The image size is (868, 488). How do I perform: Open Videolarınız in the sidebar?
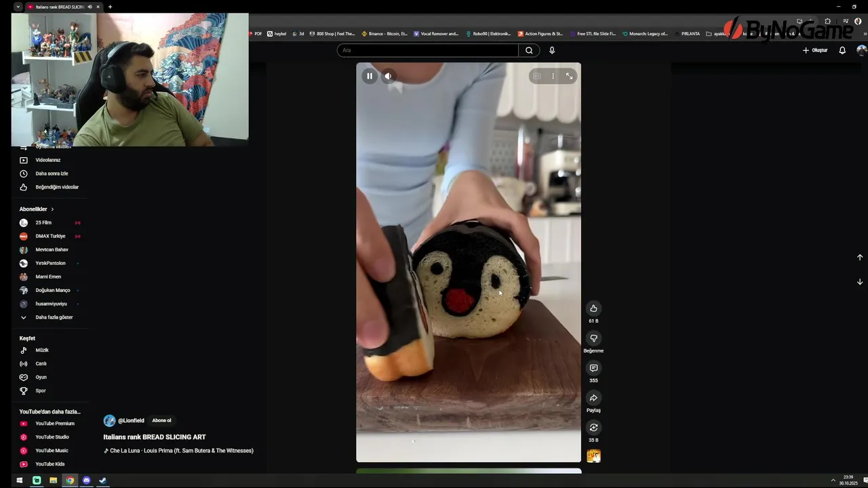point(49,160)
